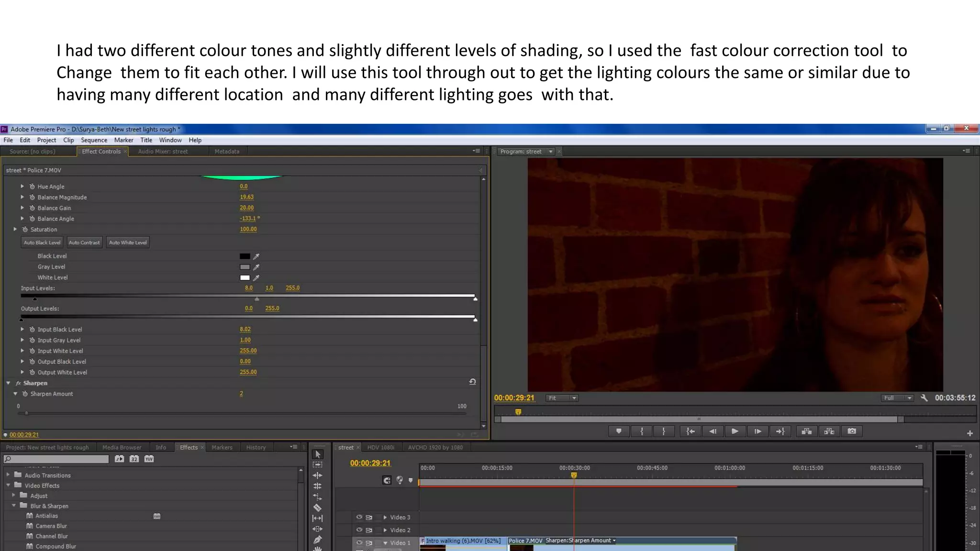Click the White Level eyedropper
Screen dimensions: 980x551
tap(256, 278)
